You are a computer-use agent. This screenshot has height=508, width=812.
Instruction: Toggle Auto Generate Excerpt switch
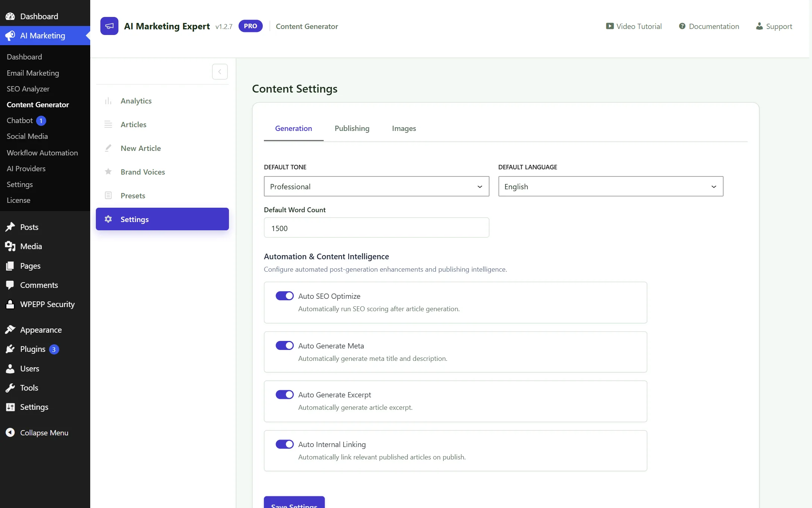click(285, 394)
